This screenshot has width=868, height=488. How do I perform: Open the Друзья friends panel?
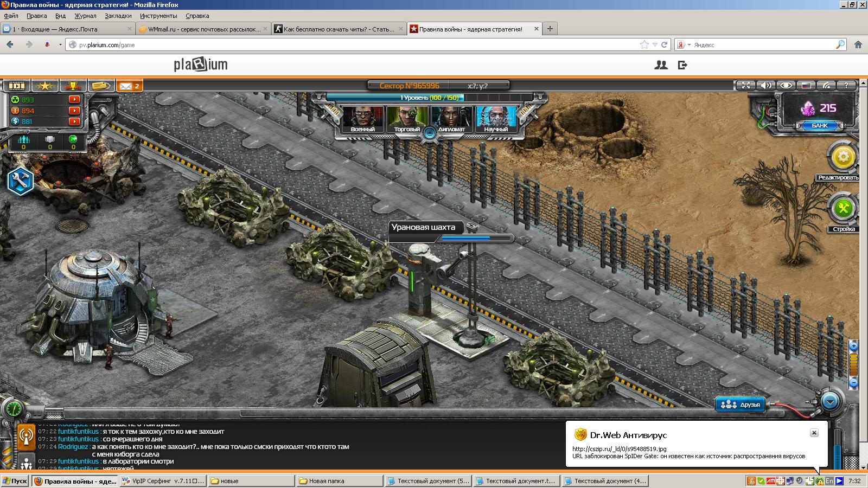741,404
